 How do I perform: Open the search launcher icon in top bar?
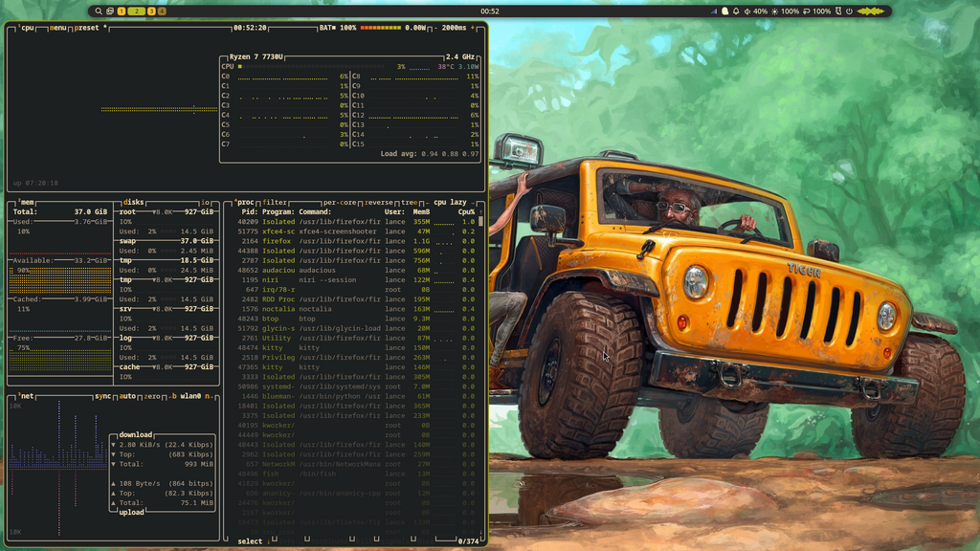click(x=99, y=11)
